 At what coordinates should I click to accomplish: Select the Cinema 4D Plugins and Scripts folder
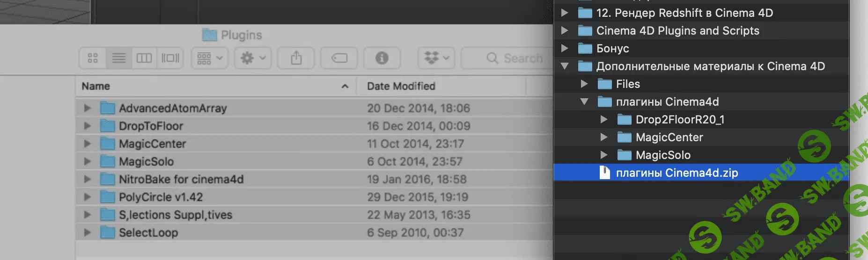[677, 30]
